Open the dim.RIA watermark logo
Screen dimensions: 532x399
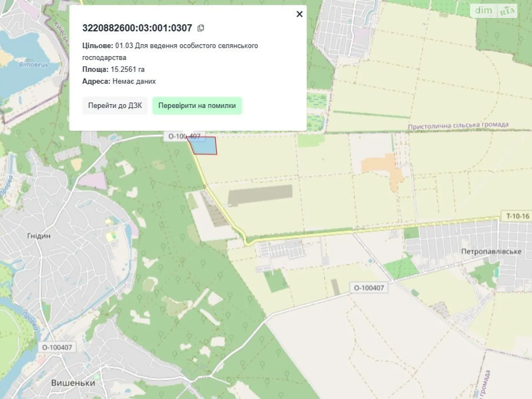494,11
